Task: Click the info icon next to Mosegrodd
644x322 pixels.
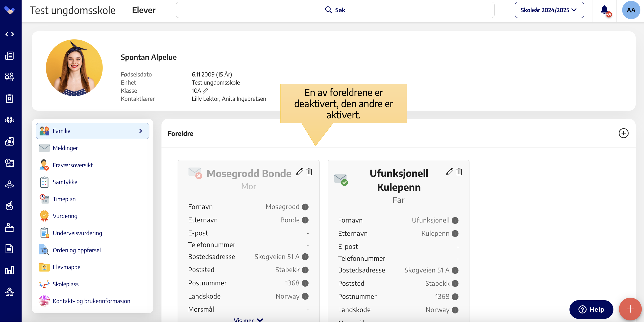Action: click(305, 207)
